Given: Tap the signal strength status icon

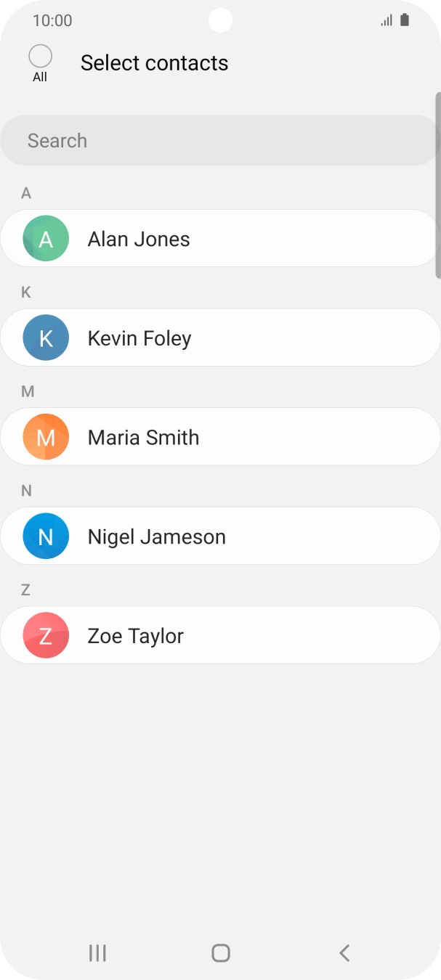Looking at the screenshot, I should coord(387,21).
